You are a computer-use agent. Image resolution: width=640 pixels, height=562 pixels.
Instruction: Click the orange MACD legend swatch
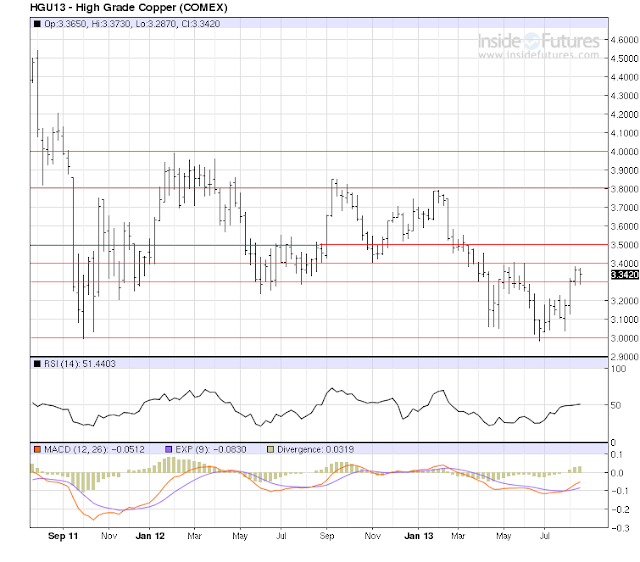coord(37,449)
